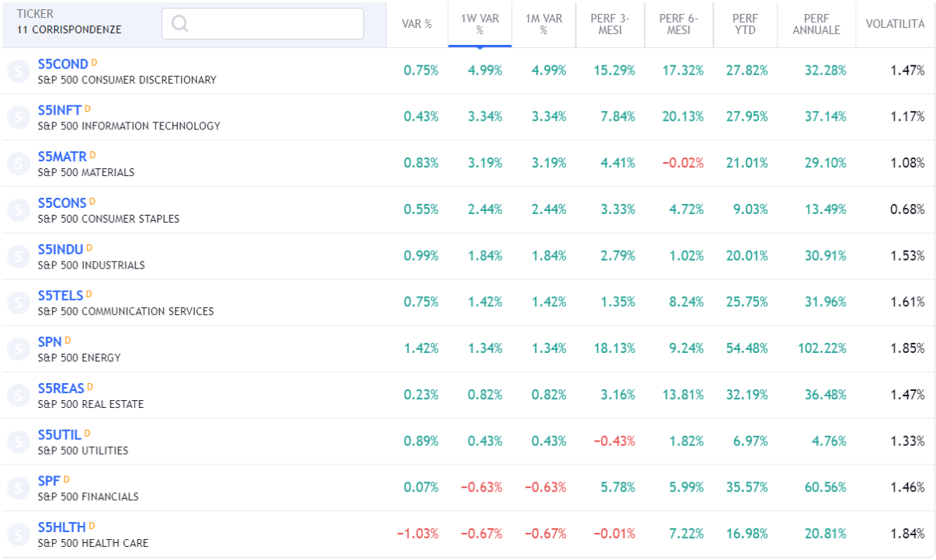Screen dimensions: 936x560
Task: Click the TICKER column header label
Action: pos(35,14)
